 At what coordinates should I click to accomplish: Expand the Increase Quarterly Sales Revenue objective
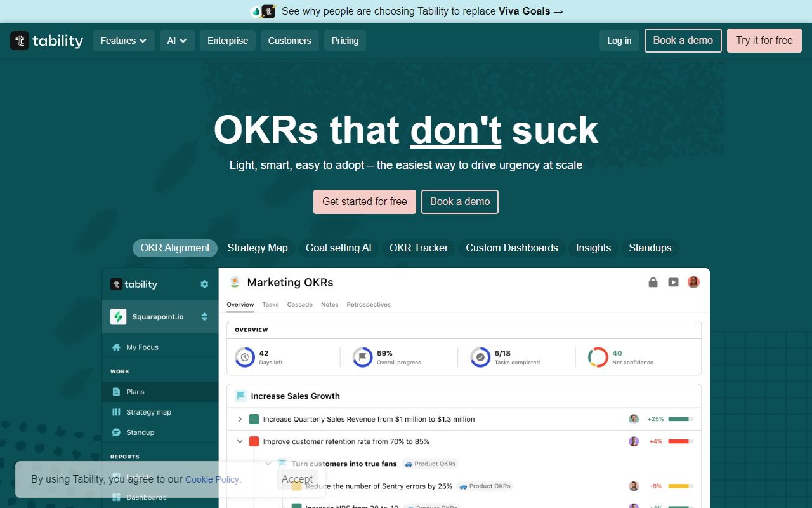pyautogui.click(x=239, y=419)
